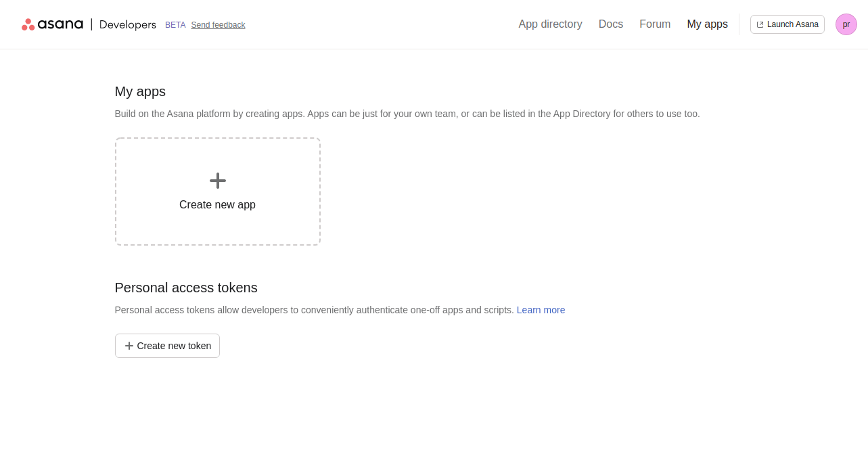Click the platform description text under My apps
This screenshot has width=868, height=452.
(407, 114)
